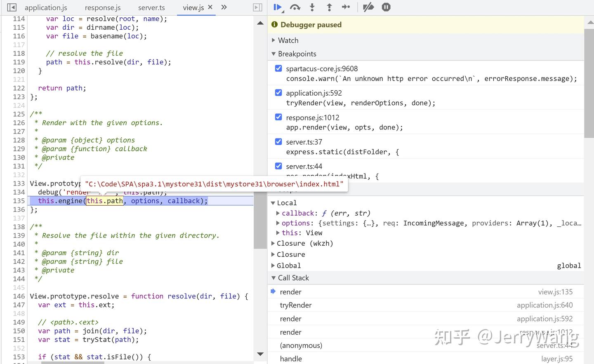Click the Debugger paused info icon
The image size is (594, 364).
pos(275,25)
